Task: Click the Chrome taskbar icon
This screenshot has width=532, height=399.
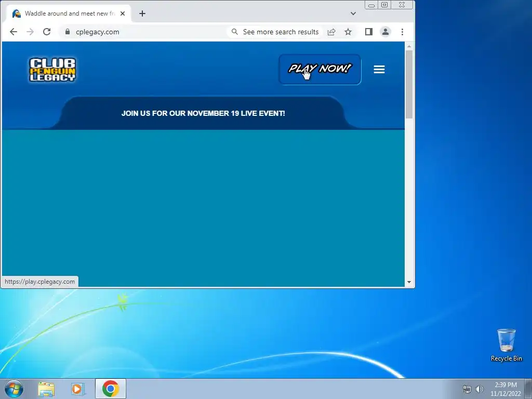Action: coord(111,389)
